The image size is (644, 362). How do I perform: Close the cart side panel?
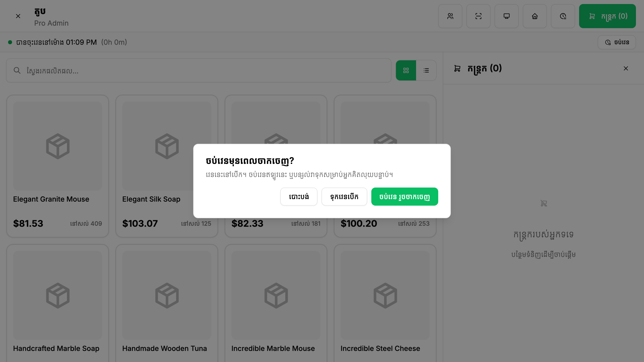coord(626,68)
